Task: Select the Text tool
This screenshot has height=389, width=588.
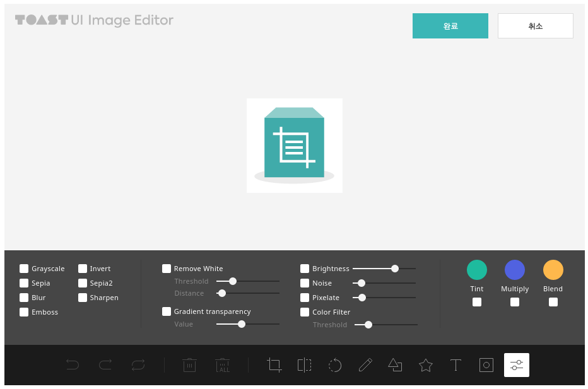Action: coord(456,365)
